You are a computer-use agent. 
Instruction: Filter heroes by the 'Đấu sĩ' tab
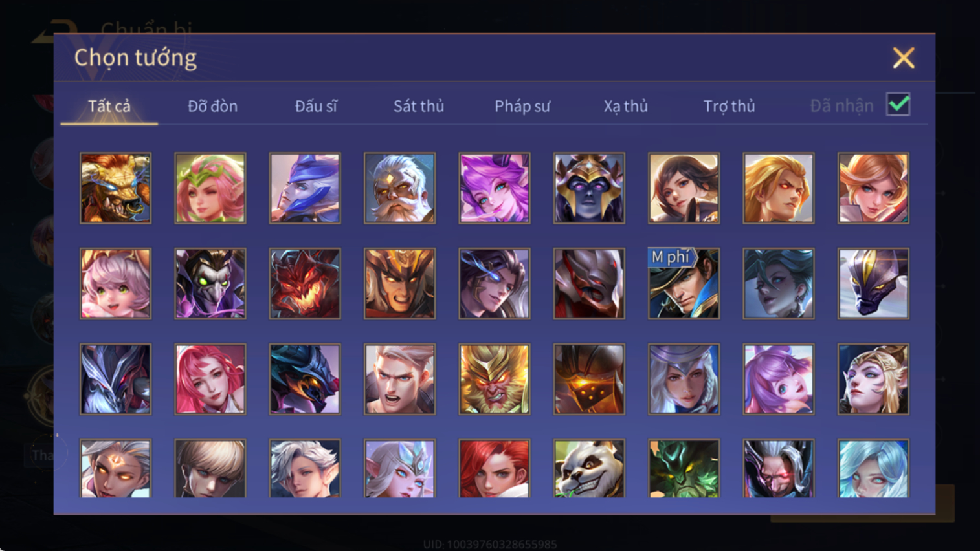[x=316, y=106]
